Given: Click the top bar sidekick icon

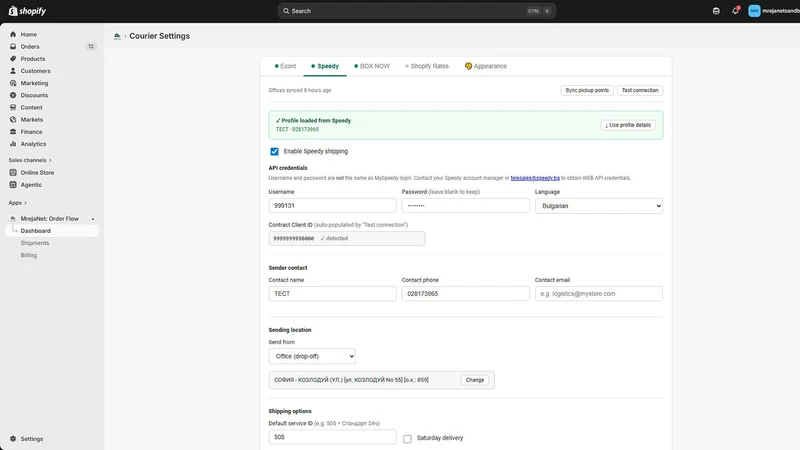Looking at the screenshot, I should (716, 11).
